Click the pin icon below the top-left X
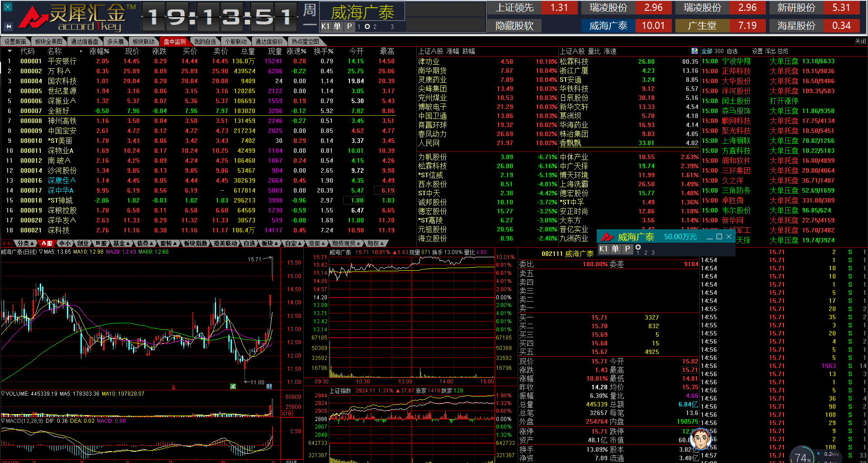Viewport: 868px width, 463px height. click(x=8, y=27)
